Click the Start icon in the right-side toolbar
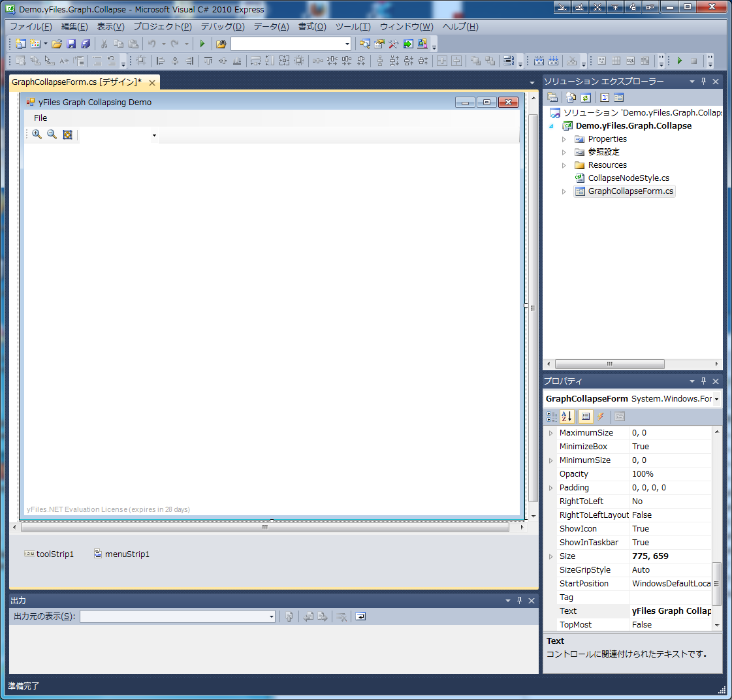This screenshot has width=732, height=700. pyautogui.click(x=679, y=61)
